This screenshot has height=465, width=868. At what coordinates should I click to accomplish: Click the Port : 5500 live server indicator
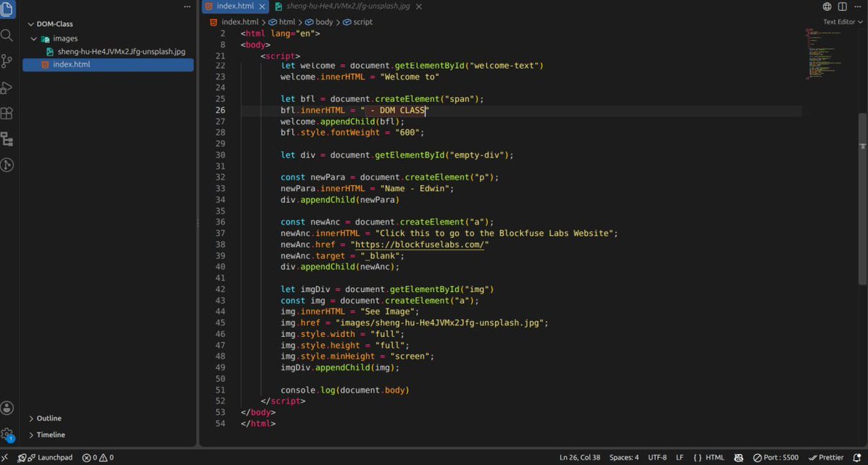(775, 458)
